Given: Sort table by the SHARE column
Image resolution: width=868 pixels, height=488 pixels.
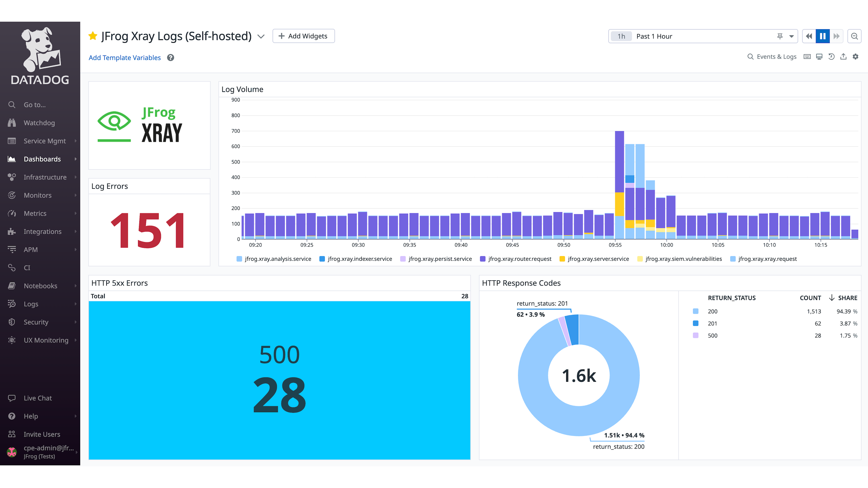Looking at the screenshot, I should click(847, 298).
